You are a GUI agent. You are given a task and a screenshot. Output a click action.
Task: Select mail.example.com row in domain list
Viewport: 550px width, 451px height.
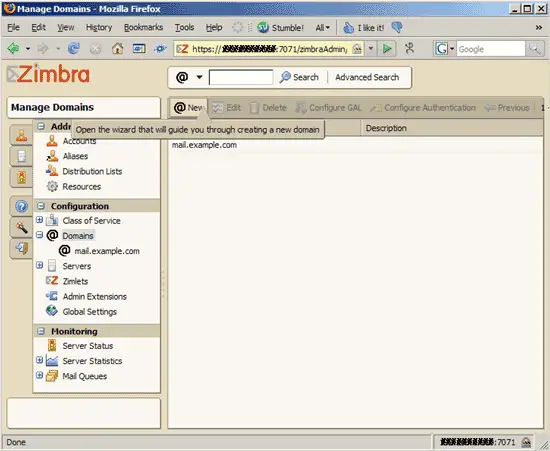tap(355, 145)
